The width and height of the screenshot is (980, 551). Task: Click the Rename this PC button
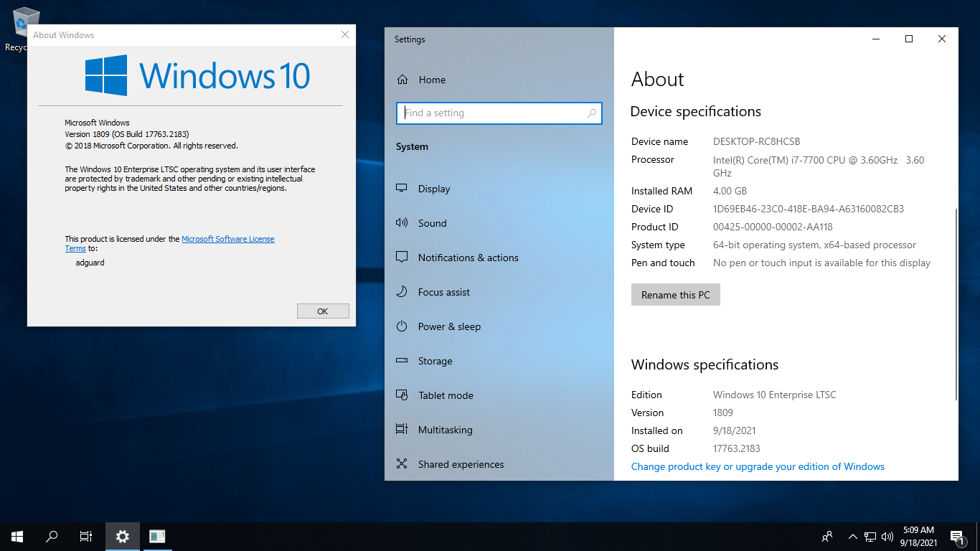[x=676, y=295]
